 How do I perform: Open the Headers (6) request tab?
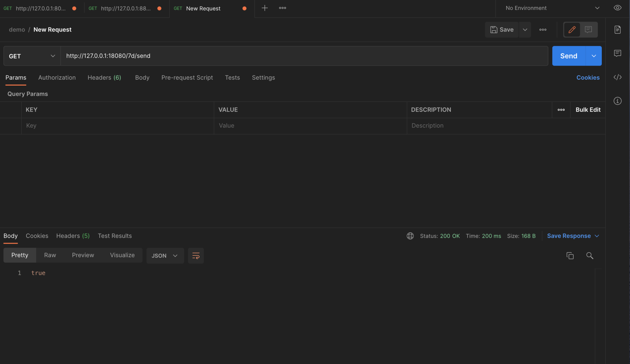[x=104, y=78]
